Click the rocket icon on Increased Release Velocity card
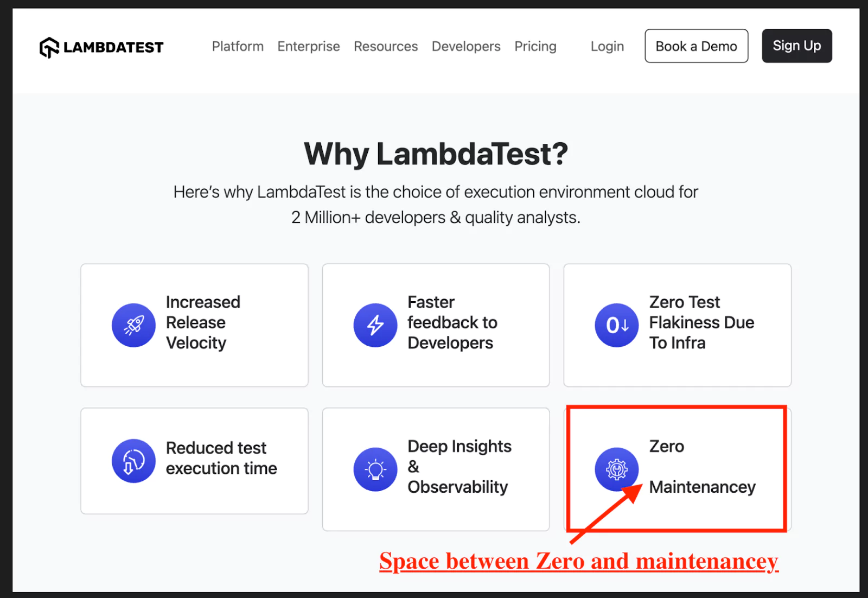 [x=133, y=325]
